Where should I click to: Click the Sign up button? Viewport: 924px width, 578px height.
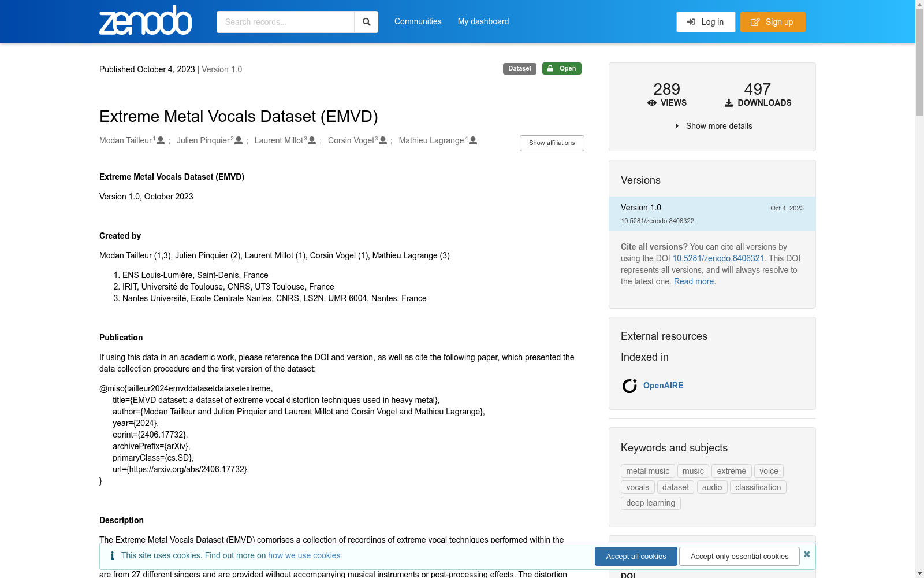point(773,22)
